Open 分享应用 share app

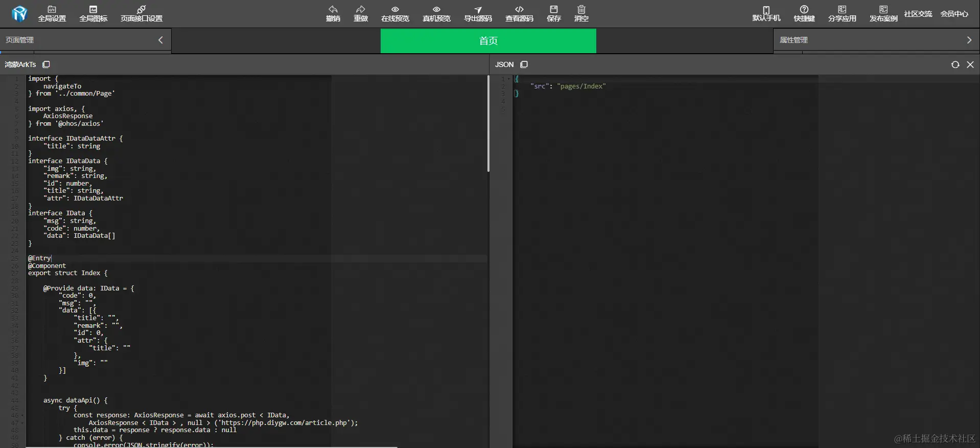[x=842, y=14]
